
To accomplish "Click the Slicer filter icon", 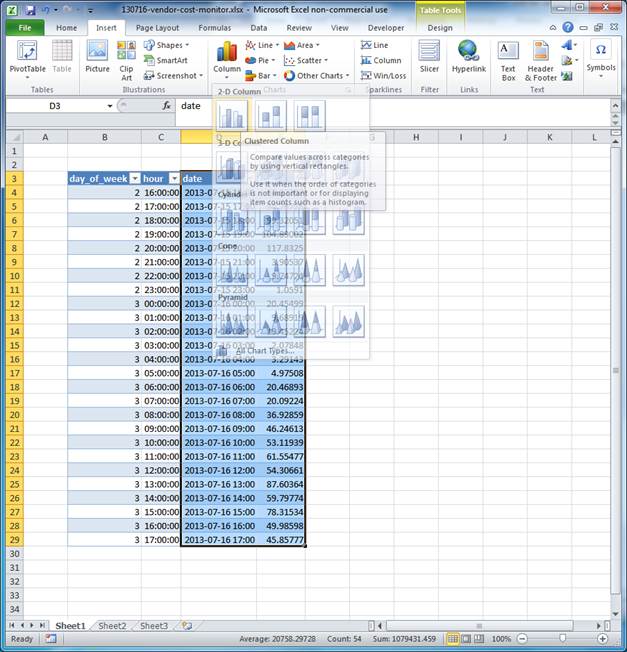I will coord(429,56).
